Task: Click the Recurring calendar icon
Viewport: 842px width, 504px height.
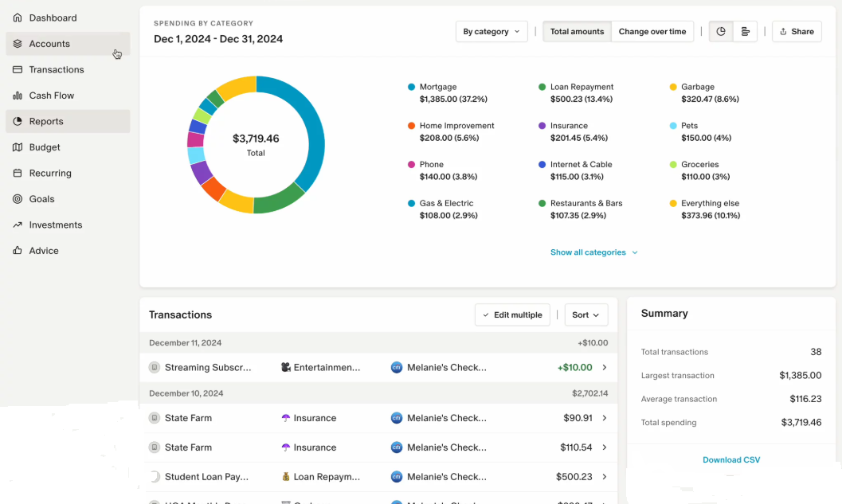Action: [x=18, y=174]
